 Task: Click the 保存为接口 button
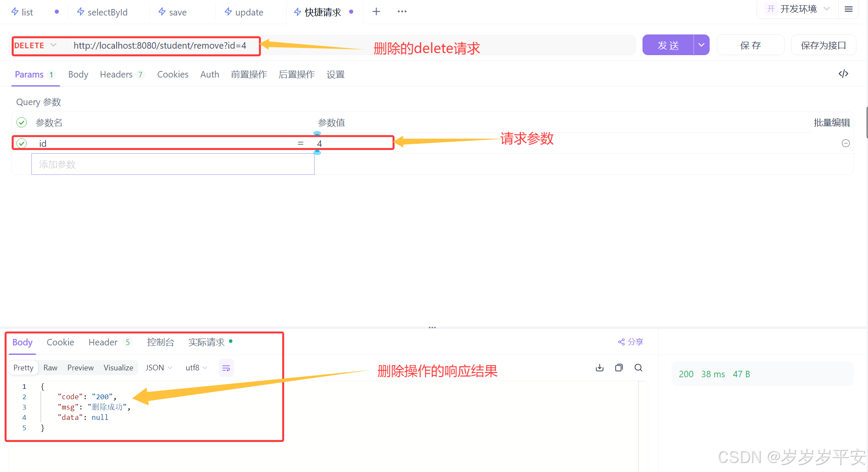point(823,45)
